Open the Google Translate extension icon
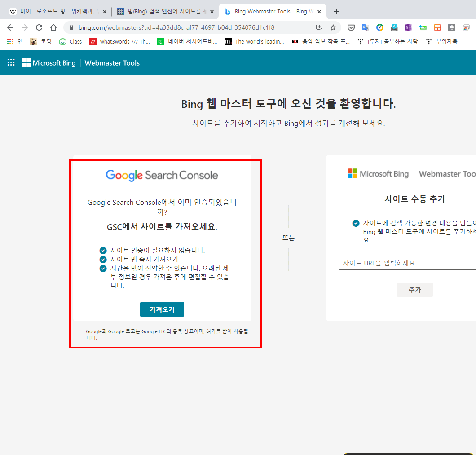 pos(365,28)
